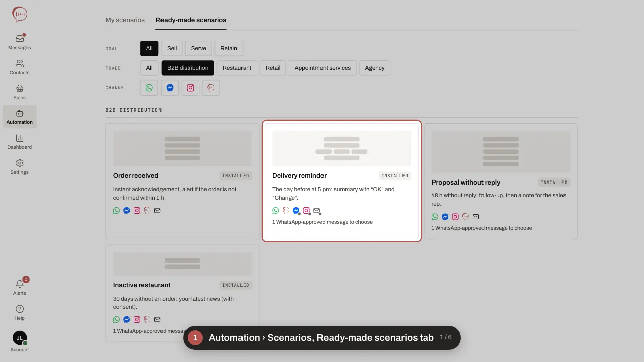The image size is (644, 362).
Task: Click the email icon on Delivery reminder card
Action: 317,211
